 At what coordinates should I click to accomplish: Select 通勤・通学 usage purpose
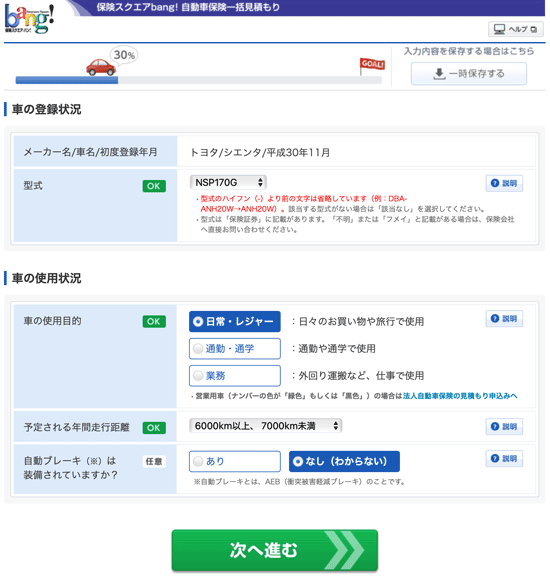(x=235, y=348)
